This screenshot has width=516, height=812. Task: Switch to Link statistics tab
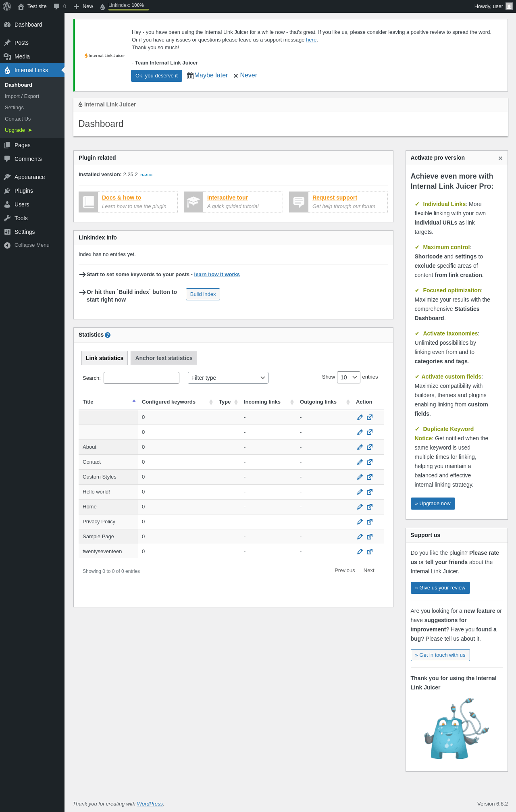click(104, 358)
